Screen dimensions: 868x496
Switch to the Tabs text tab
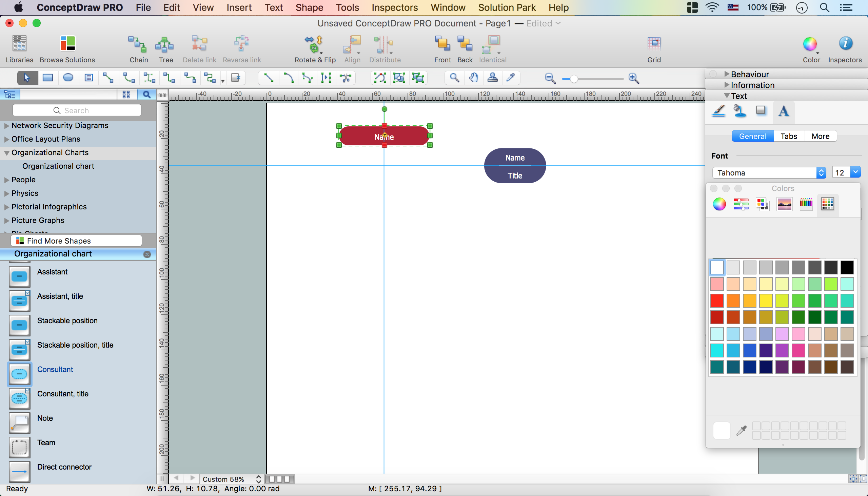(x=789, y=136)
